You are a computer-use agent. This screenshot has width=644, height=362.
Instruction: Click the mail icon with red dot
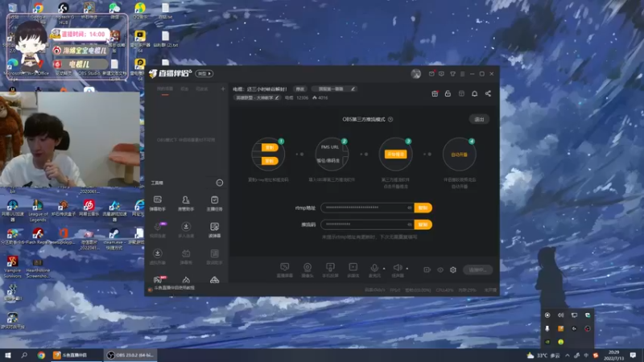[431, 74]
